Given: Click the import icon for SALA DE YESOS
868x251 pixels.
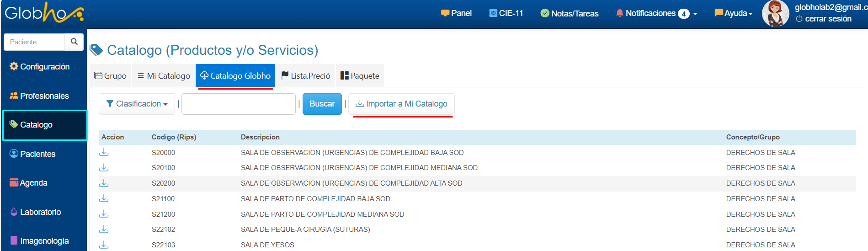Looking at the screenshot, I should click(104, 245).
